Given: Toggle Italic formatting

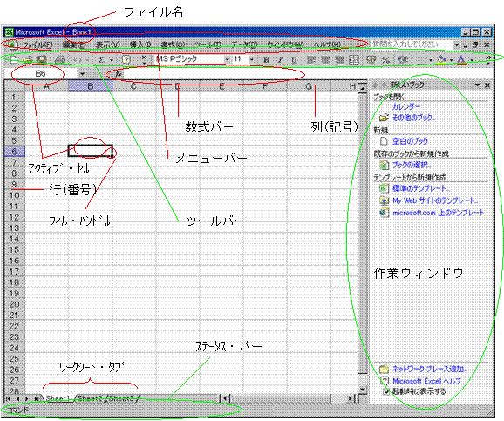Looking at the screenshot, I should coord(280,60).
